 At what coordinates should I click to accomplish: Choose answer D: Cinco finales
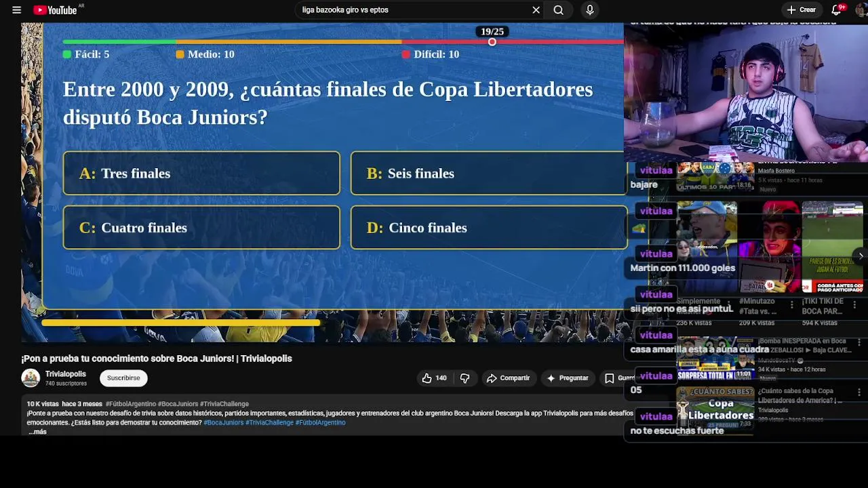tap(488, 228)
